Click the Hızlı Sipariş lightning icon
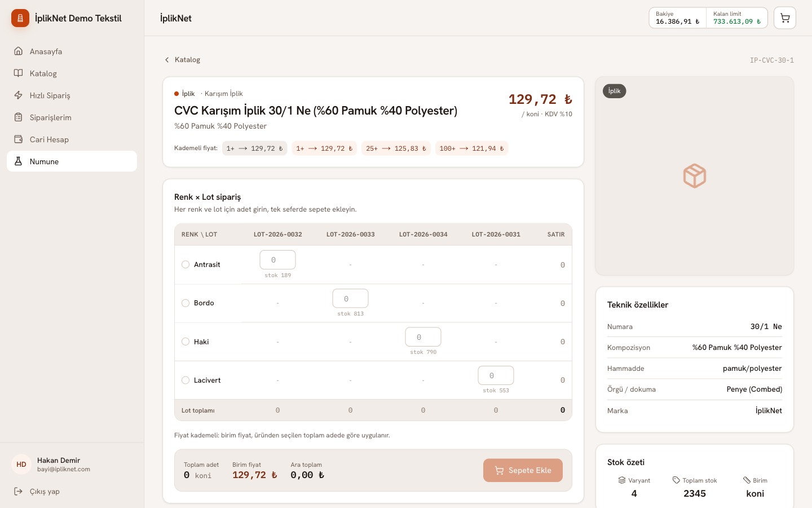 point(19,95)
